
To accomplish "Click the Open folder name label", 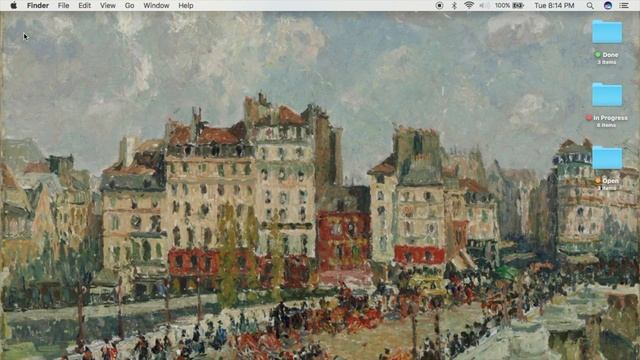I will point(610,181).
